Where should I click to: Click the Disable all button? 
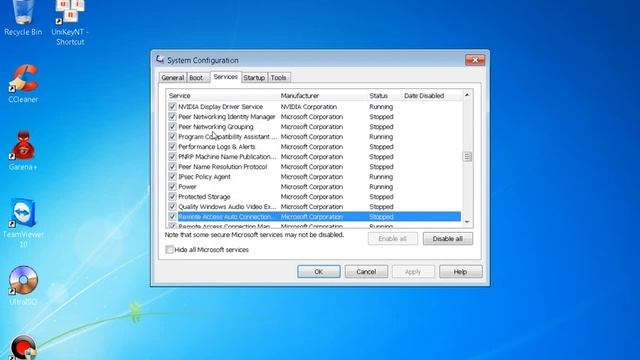click(x=448, y=239)
